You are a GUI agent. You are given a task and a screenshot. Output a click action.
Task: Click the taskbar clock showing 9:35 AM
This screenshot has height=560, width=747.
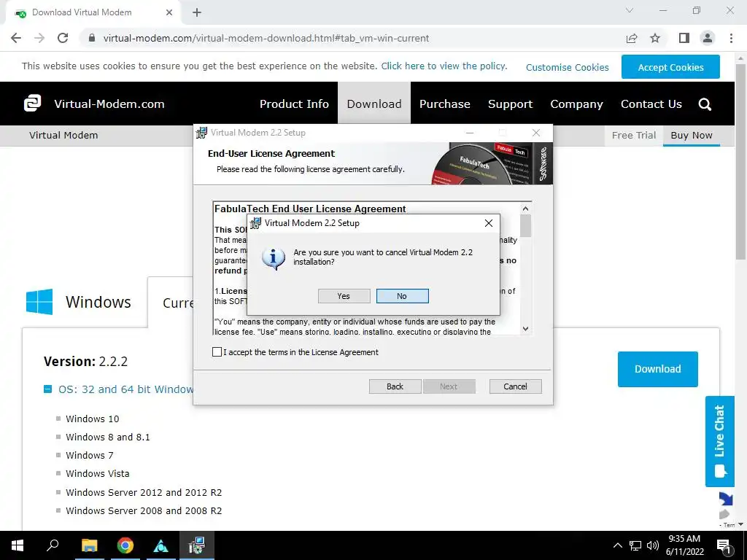tap(684, 545)
